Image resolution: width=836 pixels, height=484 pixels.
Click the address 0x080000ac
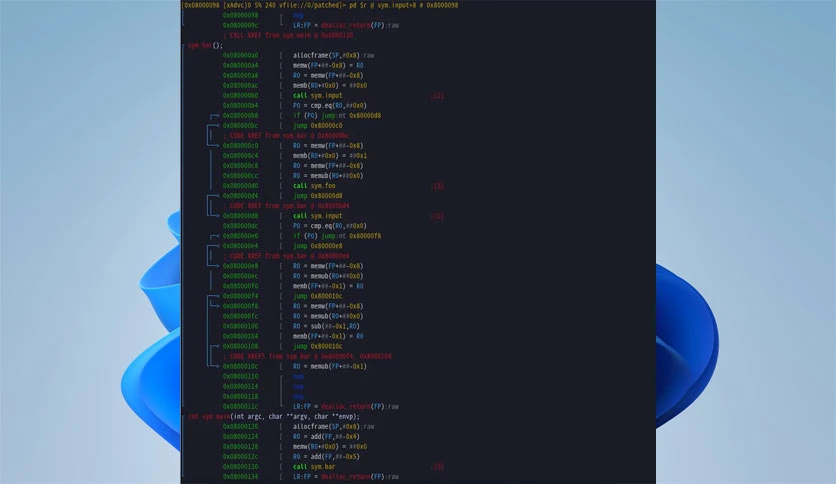pyautogui.click(x=240, y=85)
